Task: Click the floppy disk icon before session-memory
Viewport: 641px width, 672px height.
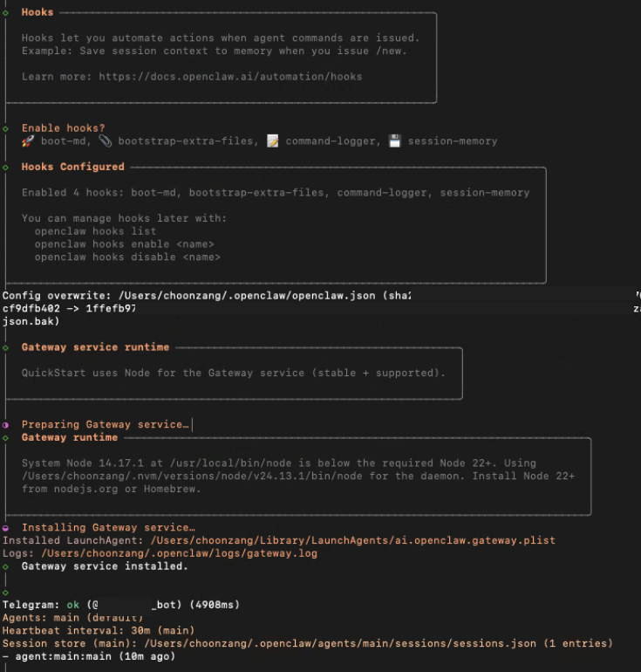Action: click(395, 141)
